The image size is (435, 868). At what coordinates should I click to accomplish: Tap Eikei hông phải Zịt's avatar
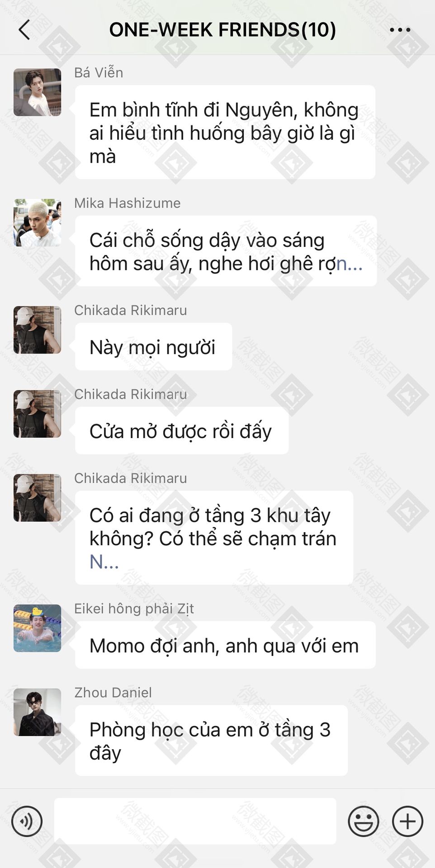tap(37, 628)
